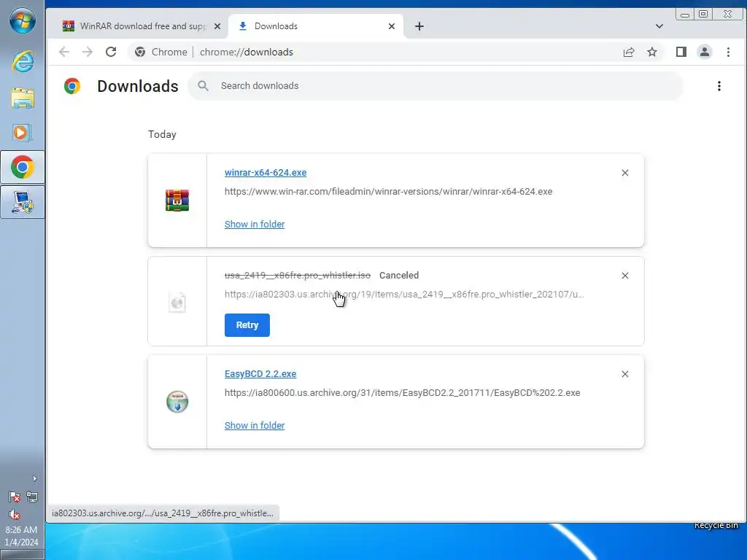
Task: Click the EasyBCD archive.org source URL
Action: pyautogui.click(x=402, y=393)
